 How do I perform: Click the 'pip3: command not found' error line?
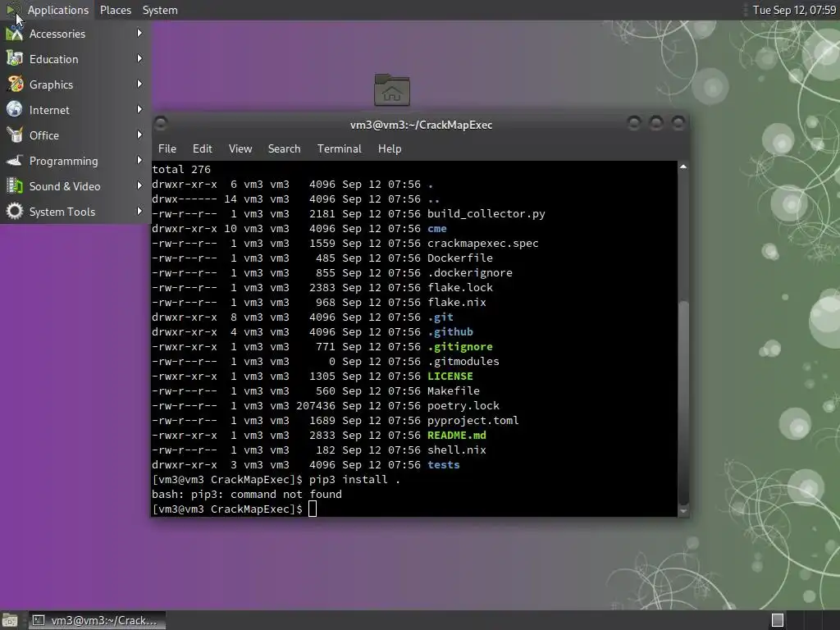[x=246, y=495]
